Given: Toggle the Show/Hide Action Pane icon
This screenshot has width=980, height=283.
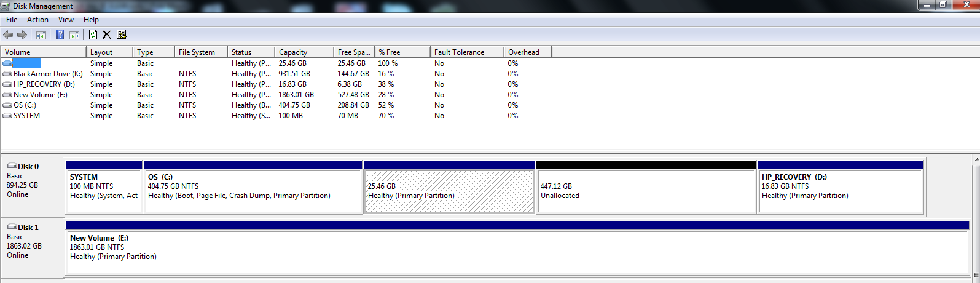Looking at the screenshot, I should (x=74, y=35).
